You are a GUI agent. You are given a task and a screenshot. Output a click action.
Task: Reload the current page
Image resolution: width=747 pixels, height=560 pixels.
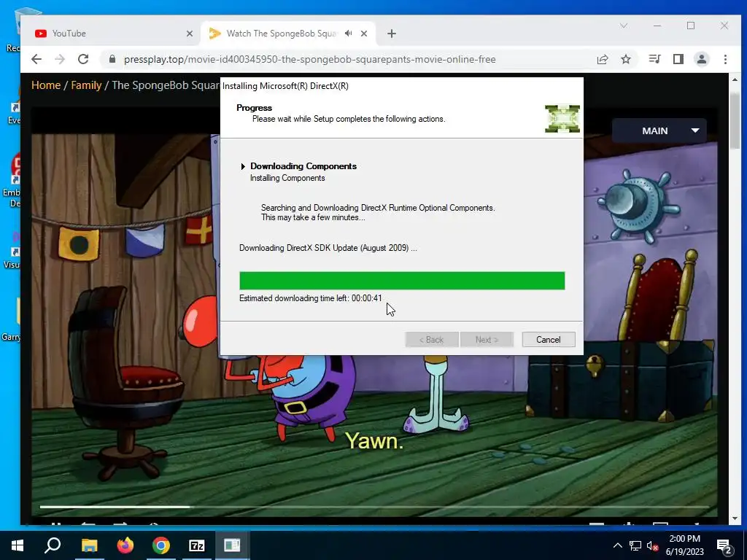pos(83,59)
